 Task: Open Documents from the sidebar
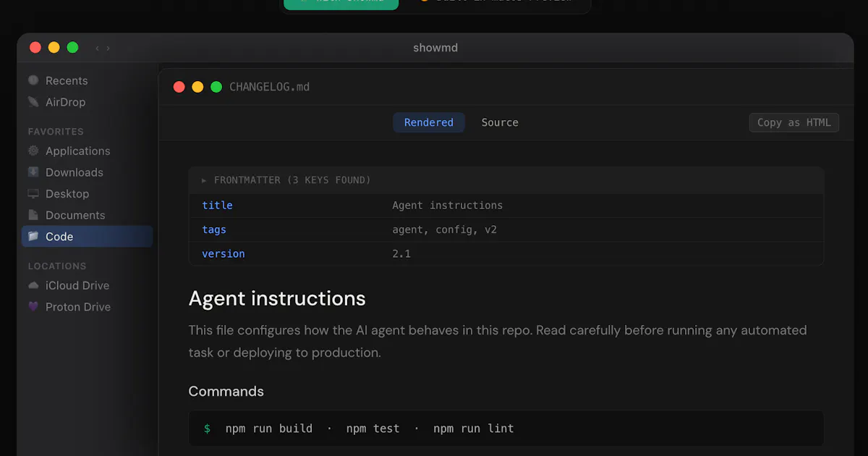(x=75, y=215)
